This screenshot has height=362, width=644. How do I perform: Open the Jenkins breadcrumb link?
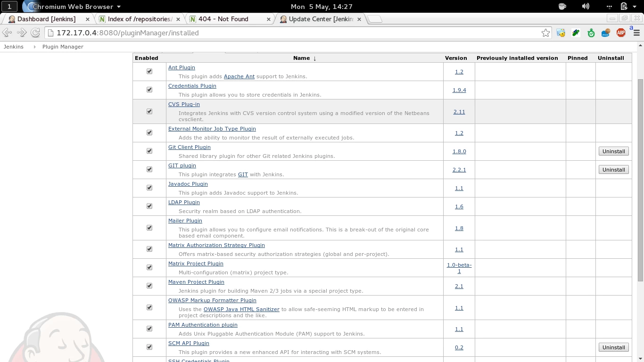click(x=13, y=47)
